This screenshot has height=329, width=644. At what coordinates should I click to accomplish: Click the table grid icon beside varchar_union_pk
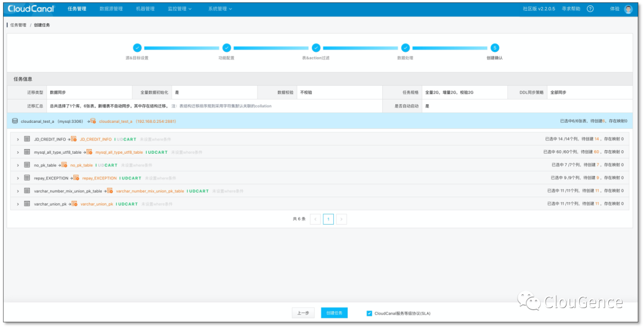[27, 204]
